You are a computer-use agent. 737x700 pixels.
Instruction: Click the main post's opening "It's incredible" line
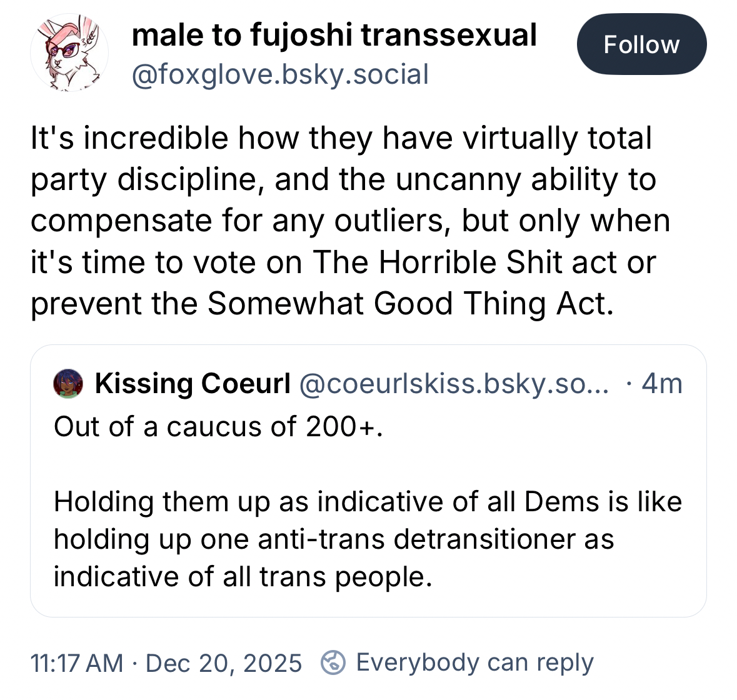pyautogui.click(x=341, y=138)
